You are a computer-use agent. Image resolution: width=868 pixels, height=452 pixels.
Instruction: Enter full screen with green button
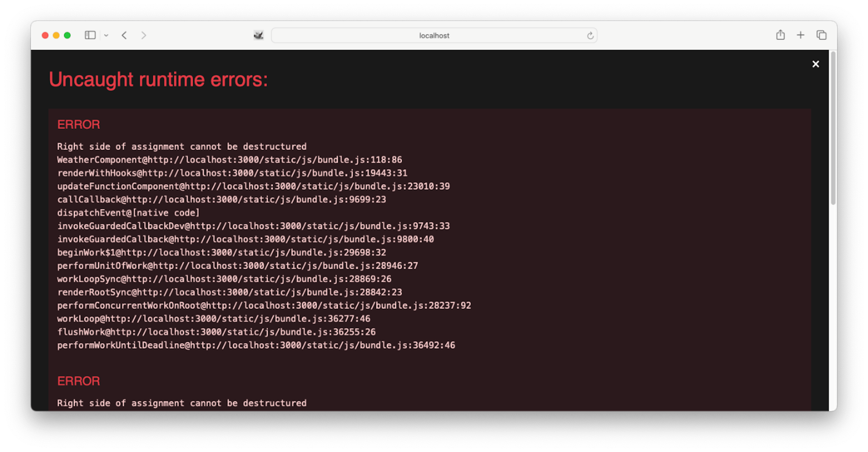pyautogui.click(x=67, y=35)
